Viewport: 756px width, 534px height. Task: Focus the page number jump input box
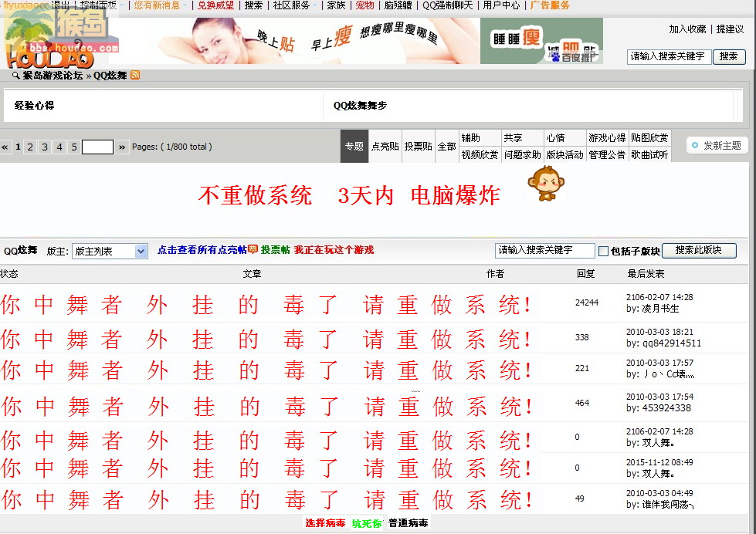[x=97, y=147]
